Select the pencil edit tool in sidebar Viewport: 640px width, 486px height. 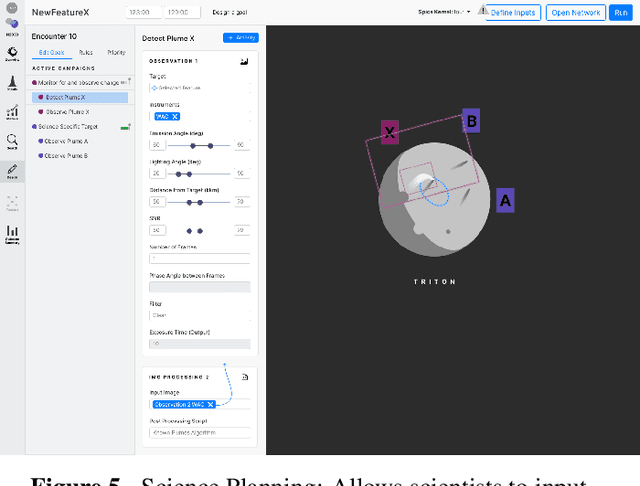tap(12, 171)
